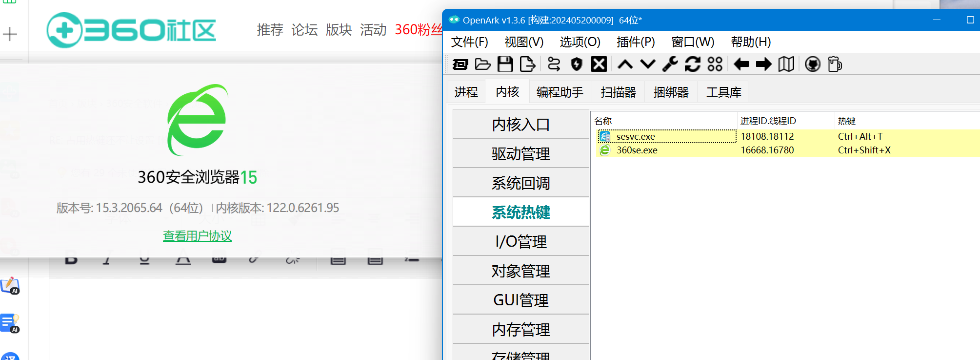Open 文件(F) menu in OpenArk
The image size is (980, 360).
469,42
